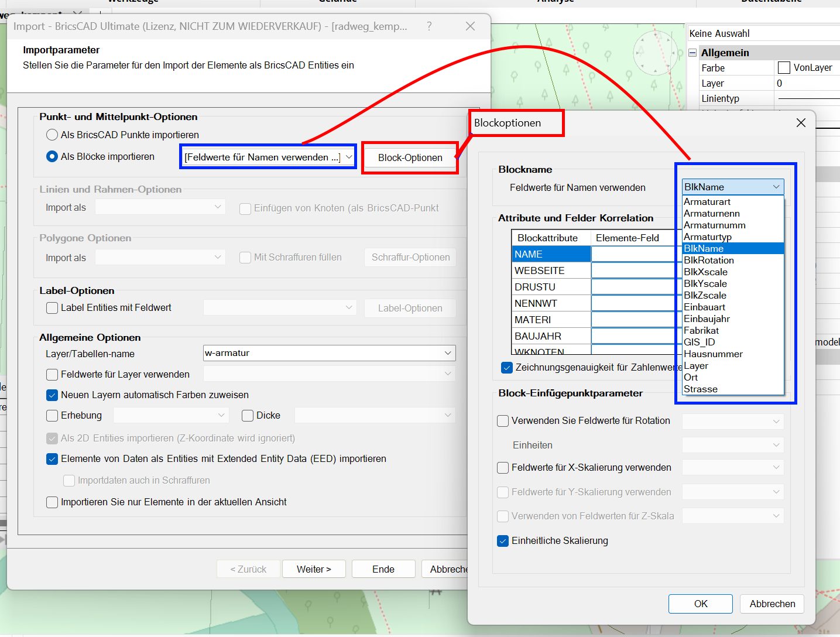The width and height of the screenshot is (840, 637).
Task: Enable the "Erhebung" checkbox
Action: [x=52, y=415]
